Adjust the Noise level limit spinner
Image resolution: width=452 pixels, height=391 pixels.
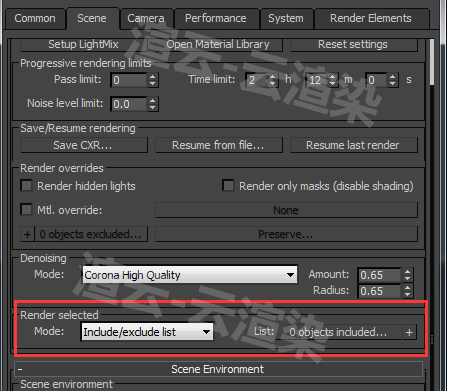coord(153,104)
